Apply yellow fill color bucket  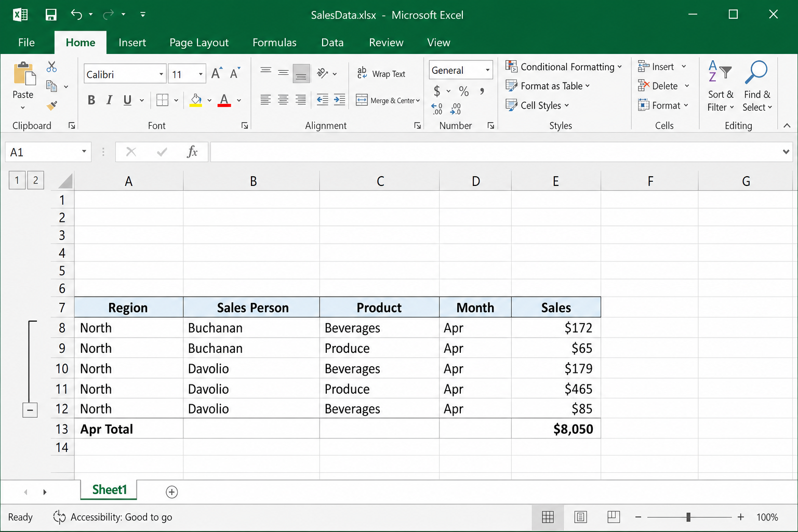click(196, 100)
